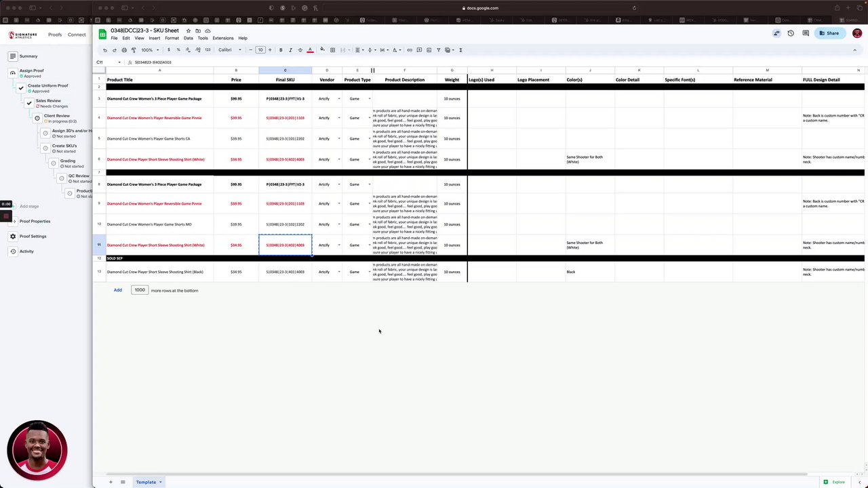
Task: Open the Proofs nav link
Action: [x=55, y=35]
